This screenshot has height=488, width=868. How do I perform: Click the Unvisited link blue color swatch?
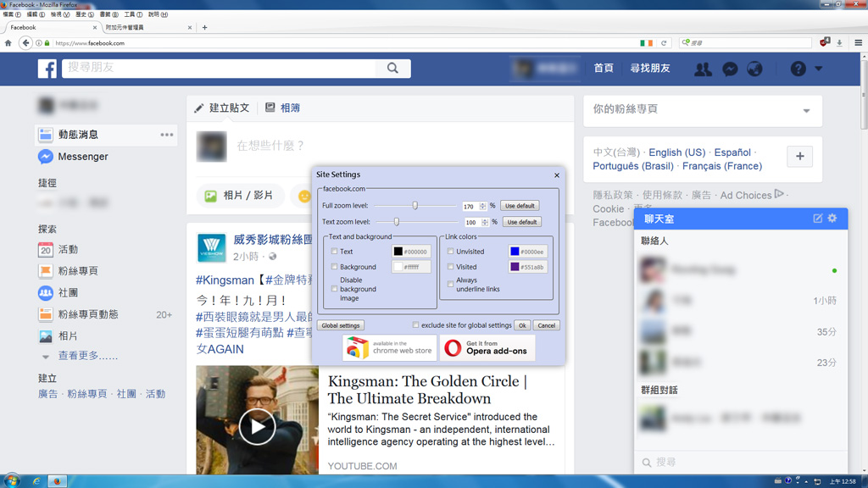[x=515, y=252]
